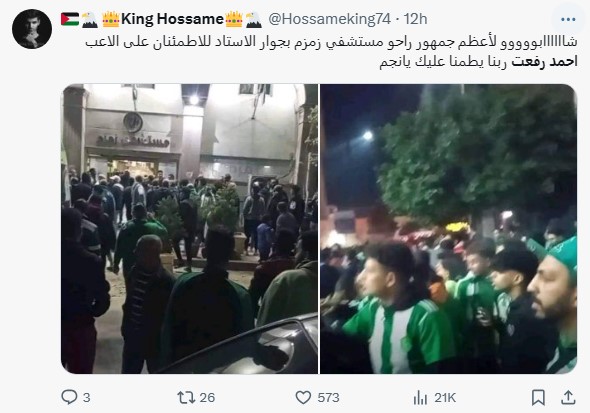Image resolution: width=590 pixels, height=413 pixels.
Task: Open the green jersey fans photo
Action: coord(448,229)
